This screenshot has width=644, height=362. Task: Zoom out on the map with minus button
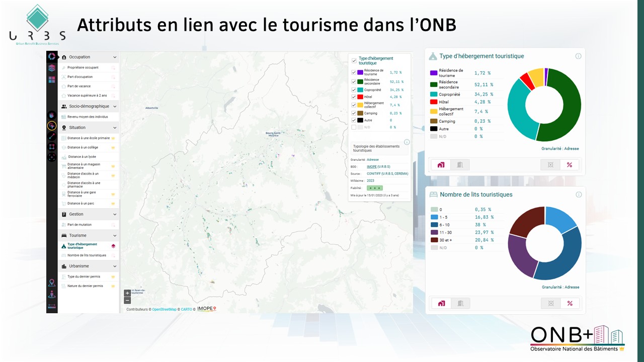pos(127,300)
